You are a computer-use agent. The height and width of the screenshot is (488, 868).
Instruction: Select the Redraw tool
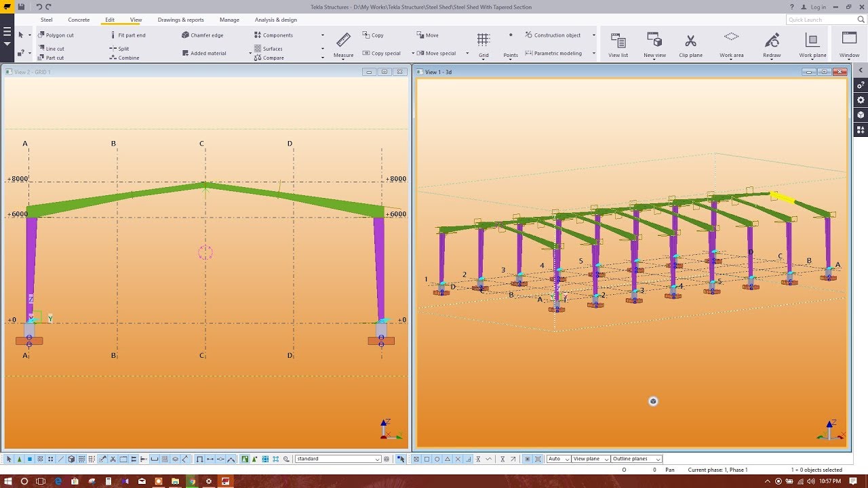click(772, 43)
